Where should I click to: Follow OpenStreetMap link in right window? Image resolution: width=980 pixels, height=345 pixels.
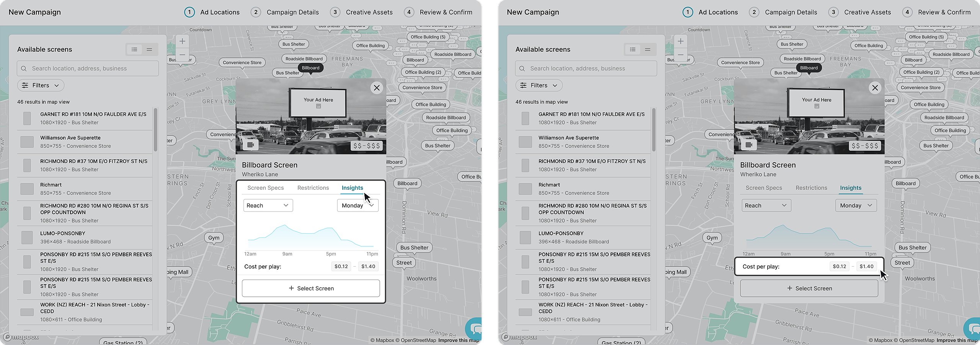[x=914, y=340]
